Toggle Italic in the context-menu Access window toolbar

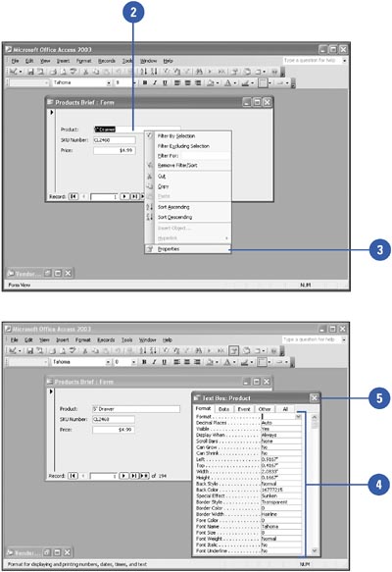point(155,83)
